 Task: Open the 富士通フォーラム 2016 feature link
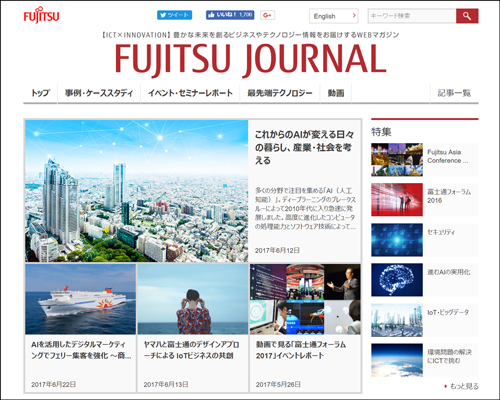click(x=449, y=196)
